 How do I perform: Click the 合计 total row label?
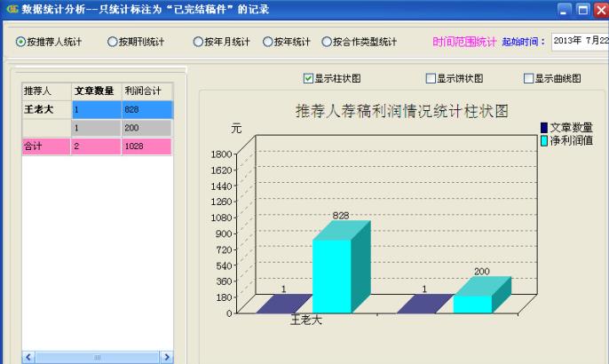46,146
